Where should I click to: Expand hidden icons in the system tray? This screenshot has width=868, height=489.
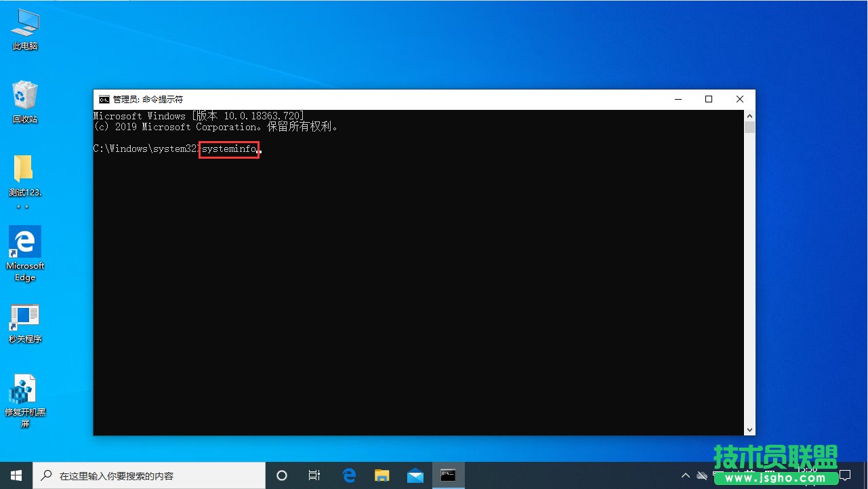[x=685, y=475]
